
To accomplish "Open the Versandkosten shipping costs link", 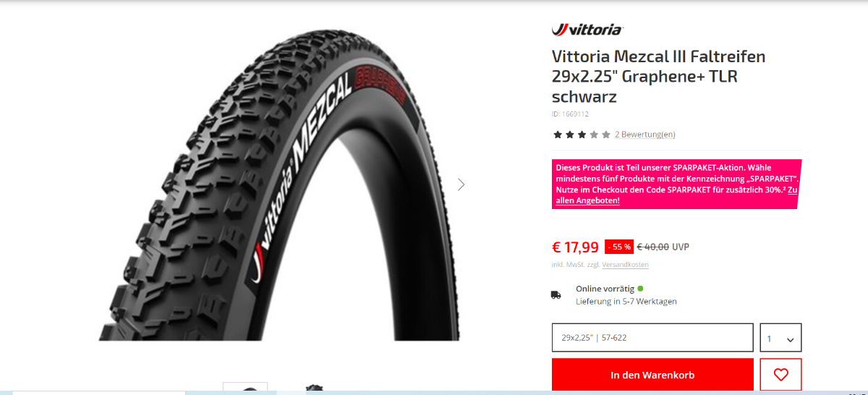I will pyautogui.click(x=625, y=265).
